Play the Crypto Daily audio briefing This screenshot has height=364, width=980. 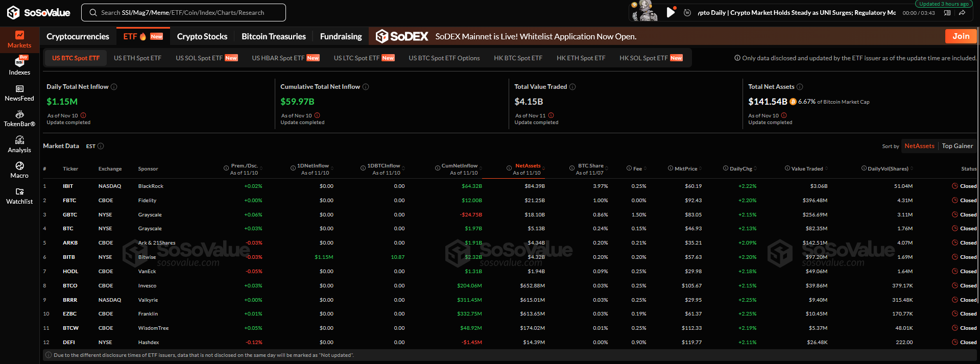(671, 12)
